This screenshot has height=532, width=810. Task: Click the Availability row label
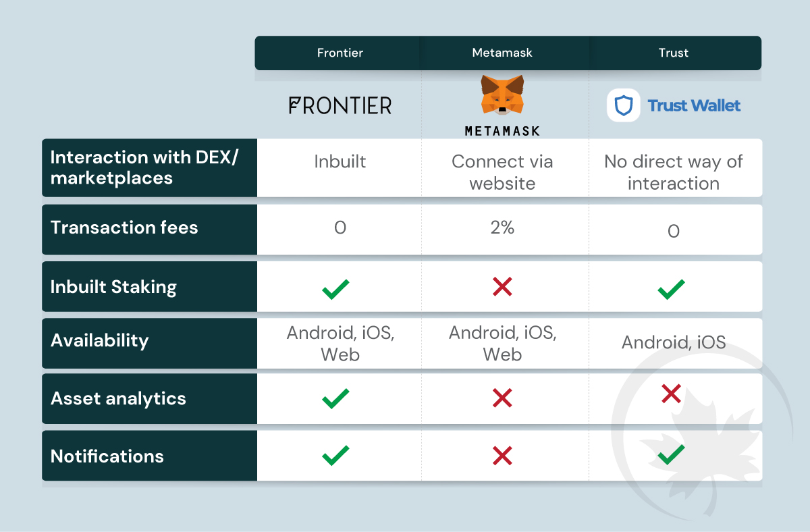[x=99, y=340]
